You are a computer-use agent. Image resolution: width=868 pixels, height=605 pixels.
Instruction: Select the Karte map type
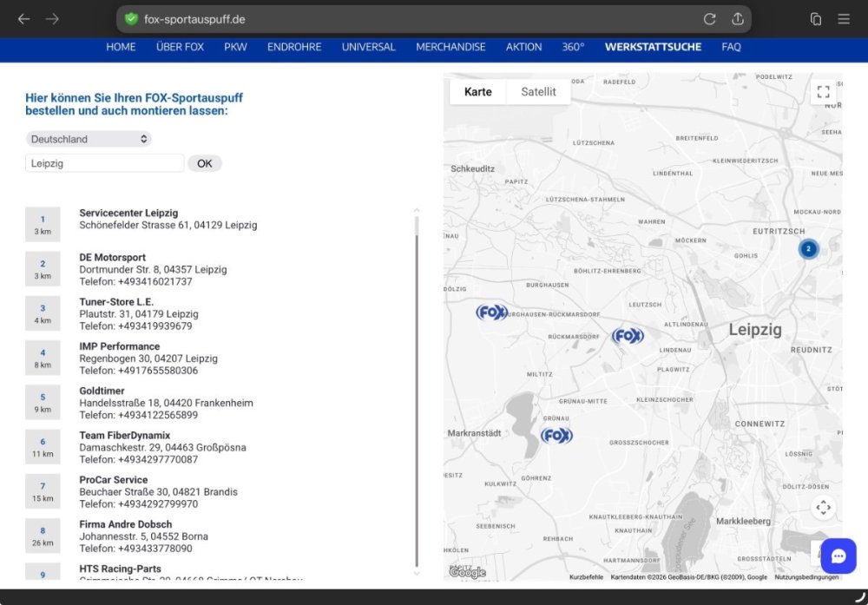pyautogui.click(x=477, y=92)
